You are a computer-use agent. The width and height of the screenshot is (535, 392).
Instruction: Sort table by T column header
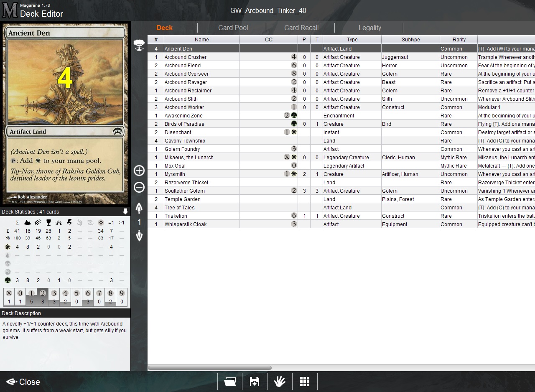(x=316, y=39)
